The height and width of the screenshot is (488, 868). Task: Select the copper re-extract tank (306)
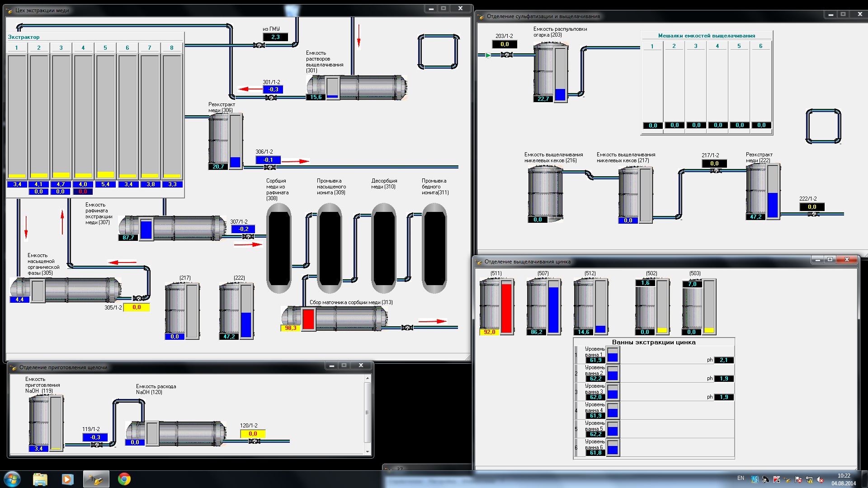coord(225,141)
